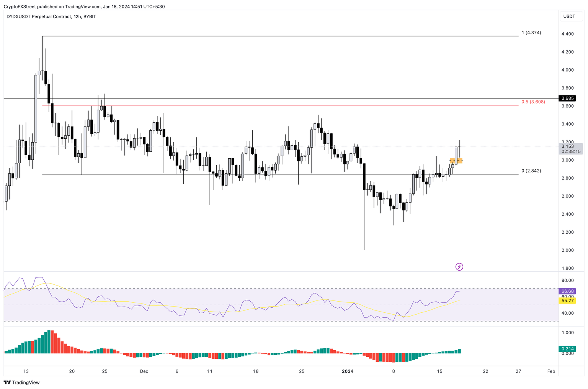Select the orange highlighted candle zone

(x=456, y=161)
